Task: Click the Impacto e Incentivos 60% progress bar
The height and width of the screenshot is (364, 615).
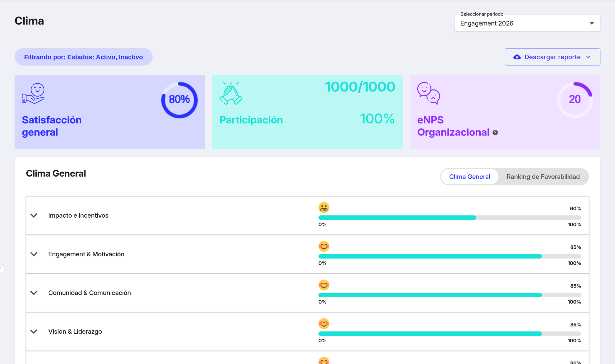Action: (x=450, y=218)
